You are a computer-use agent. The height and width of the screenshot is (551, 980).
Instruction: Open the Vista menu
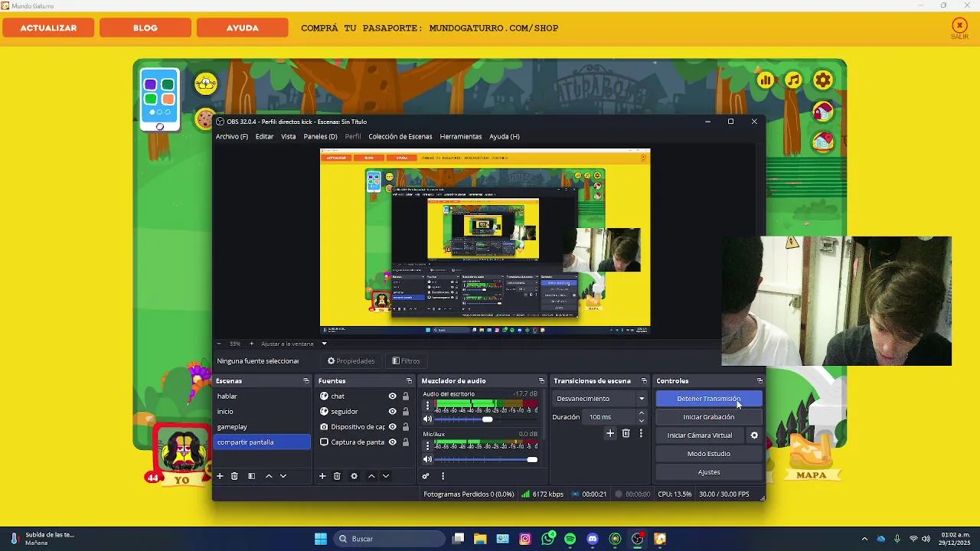(x=288, y=136)
